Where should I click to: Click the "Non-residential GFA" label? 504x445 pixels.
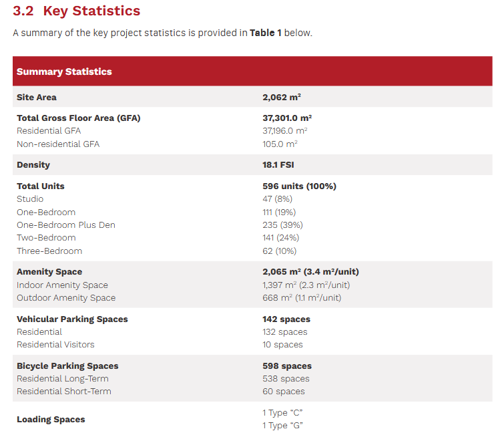tap(58, 144)
